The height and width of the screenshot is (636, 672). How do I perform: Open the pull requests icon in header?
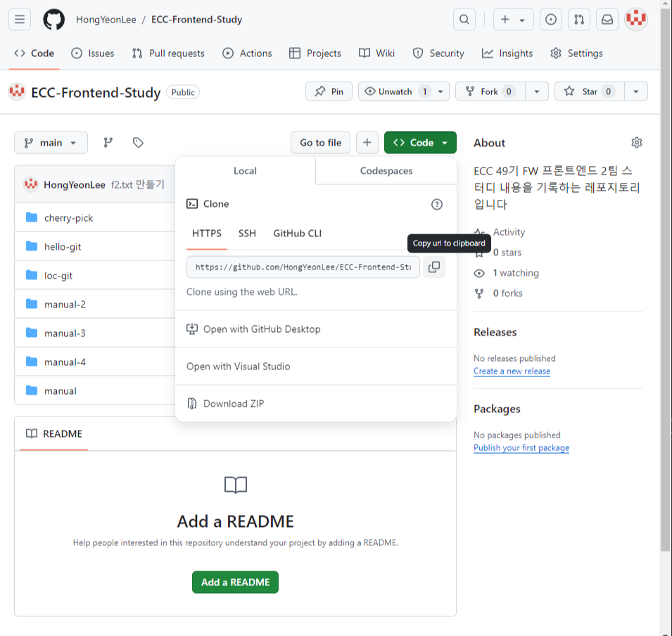tap(579, 19)
